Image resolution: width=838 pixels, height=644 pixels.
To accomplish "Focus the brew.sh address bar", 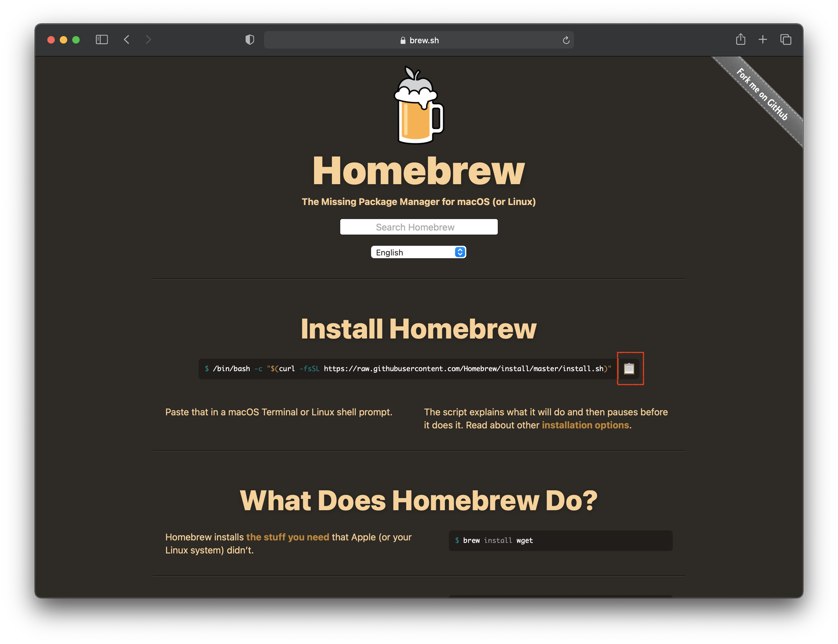I will (x=419, y=40).
